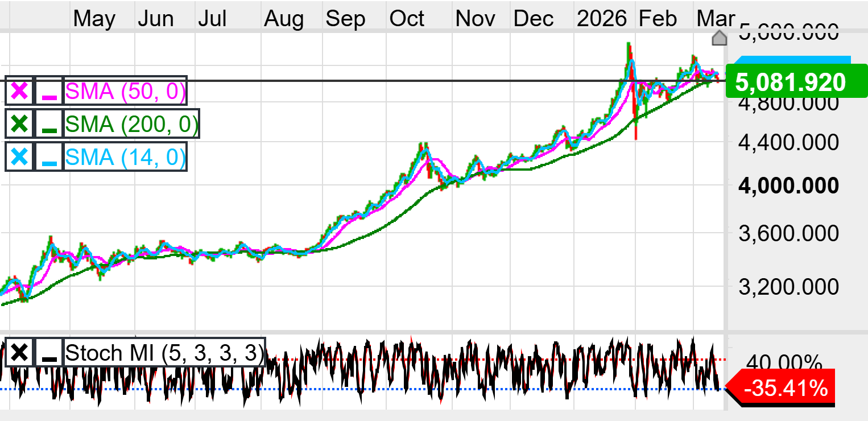Click the blue SMA tag above the price tag
This screenshot has height=421, width=868.
pyautogui.click(x=793, y=61)
